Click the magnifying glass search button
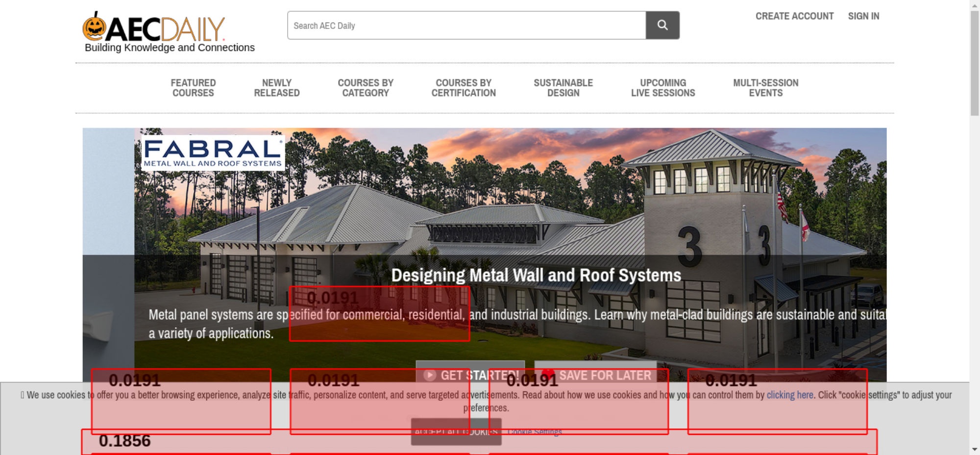The image size is (980, 455). click(662, 25)
